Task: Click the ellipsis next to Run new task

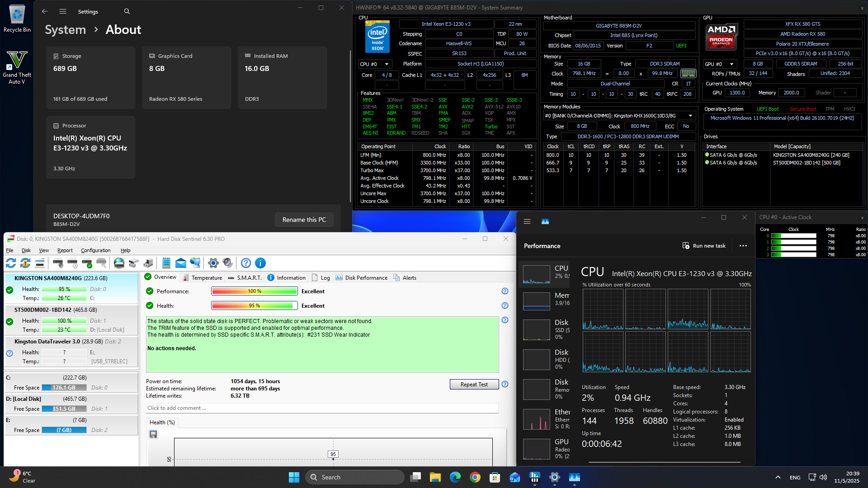Action: 743,246
